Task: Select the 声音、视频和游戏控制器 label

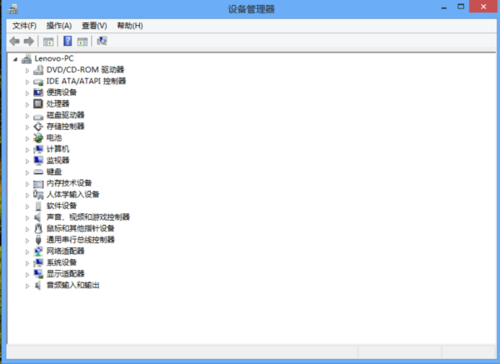Action: [88, 217]
